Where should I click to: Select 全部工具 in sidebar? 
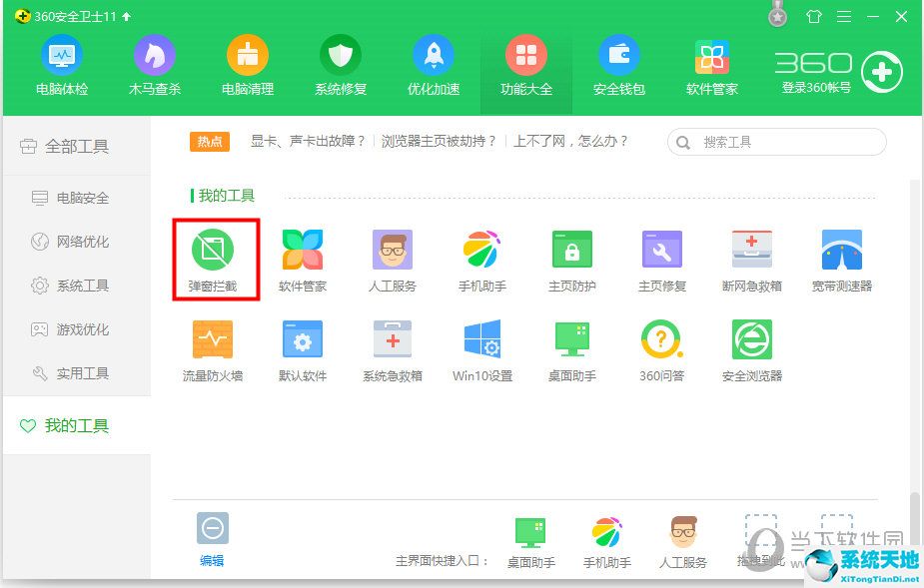[77, 146]
